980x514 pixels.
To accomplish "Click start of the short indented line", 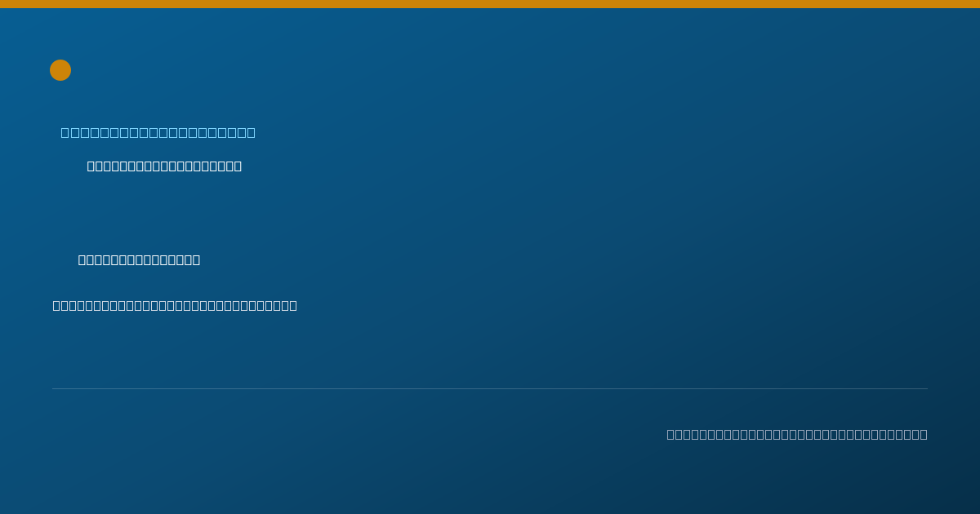I will [x=82, y=260].
